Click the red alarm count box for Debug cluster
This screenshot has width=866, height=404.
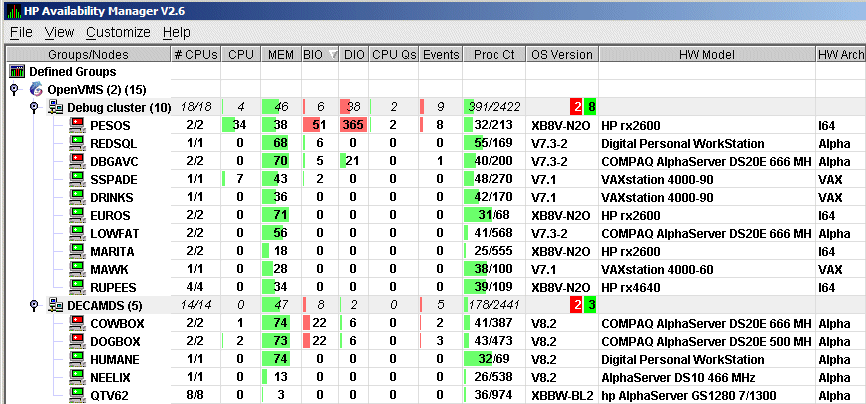576,107
